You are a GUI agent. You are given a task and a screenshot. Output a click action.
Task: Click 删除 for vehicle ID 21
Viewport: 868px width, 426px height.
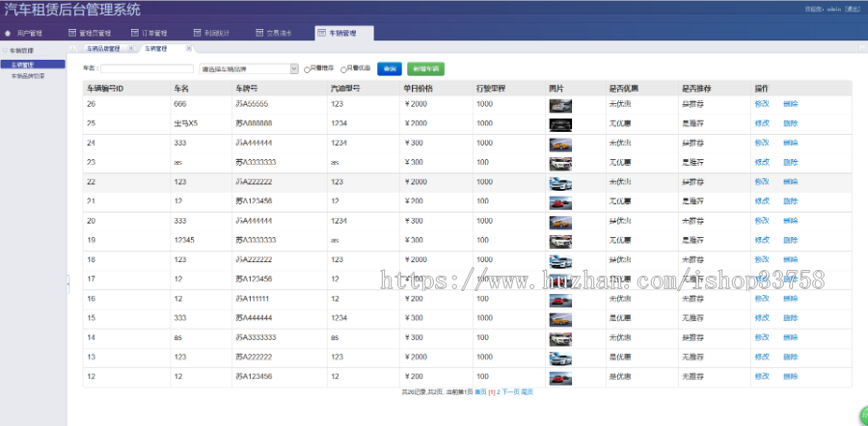point(791,201)
